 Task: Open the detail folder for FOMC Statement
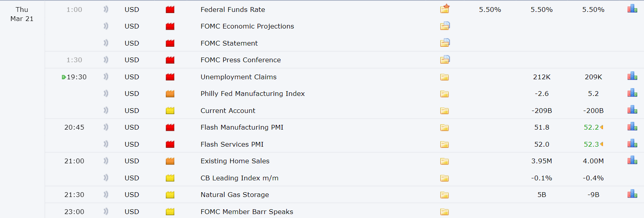click(x=445, y=42)
